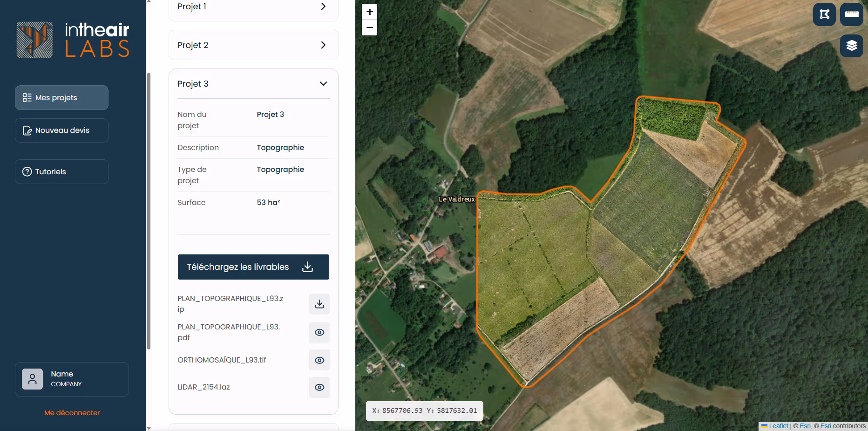Click the Tutoriels help icon
This screenshot has height=431, width=868.
[x=27, y=171]
